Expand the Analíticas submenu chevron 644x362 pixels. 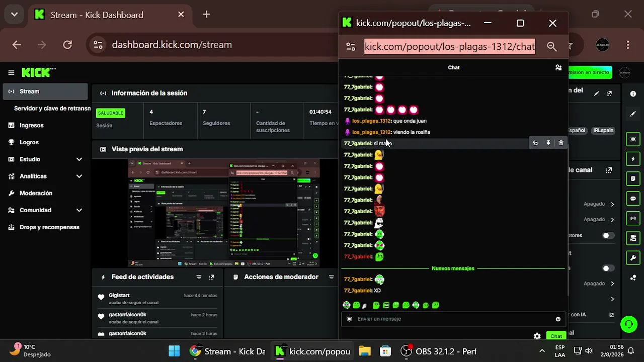tap(79, 176)
